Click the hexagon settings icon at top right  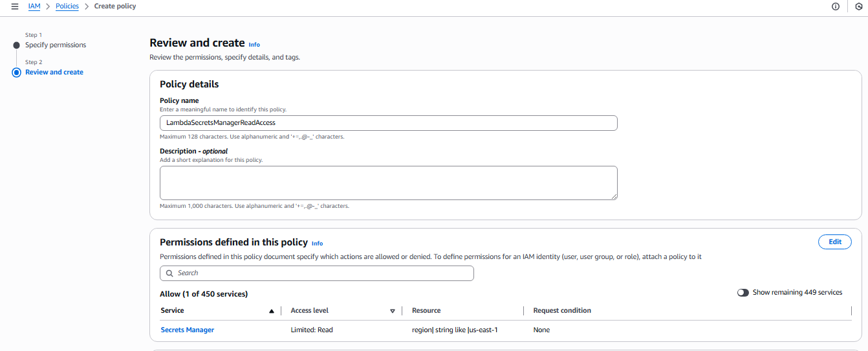click(859, 6)
